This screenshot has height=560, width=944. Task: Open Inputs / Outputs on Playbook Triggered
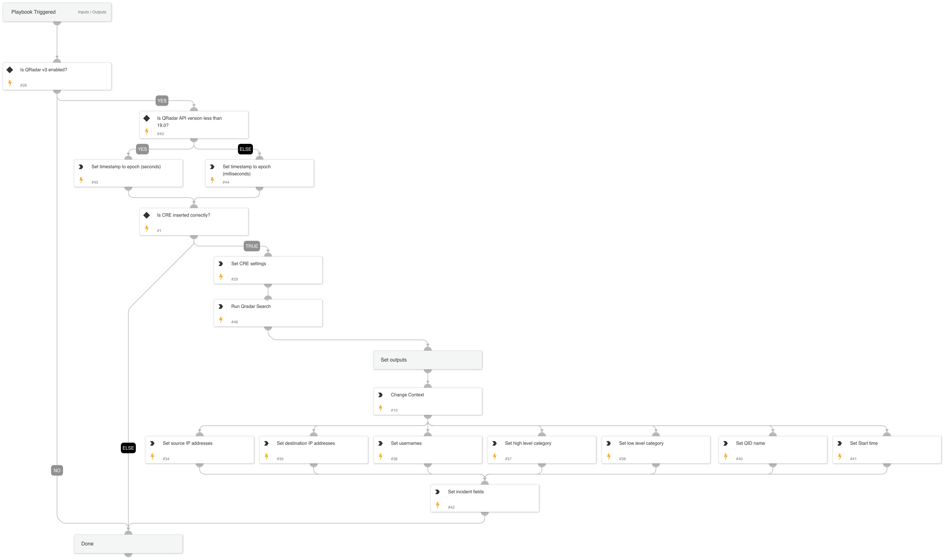[x=92, y=12]
